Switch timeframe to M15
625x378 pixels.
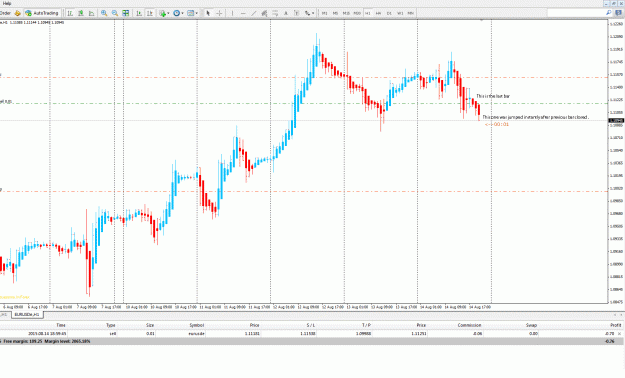pos(346,13)
